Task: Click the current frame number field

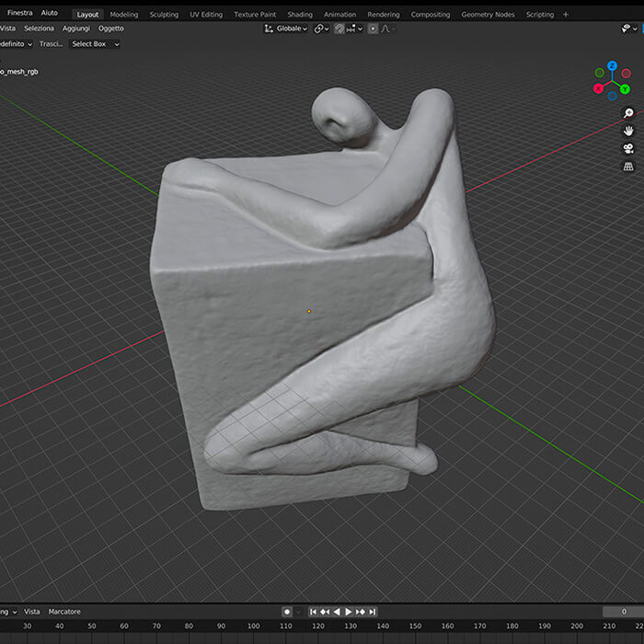Action: tap(623, 612)
